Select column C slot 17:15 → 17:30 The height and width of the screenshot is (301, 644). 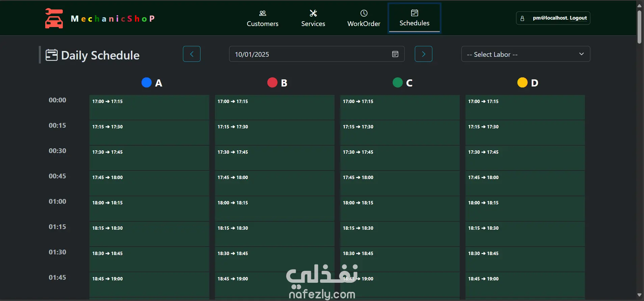[400, 132]
